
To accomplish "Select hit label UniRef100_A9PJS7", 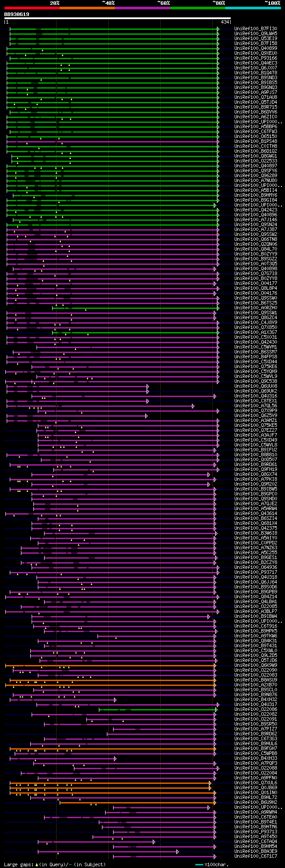I will 256,92.
